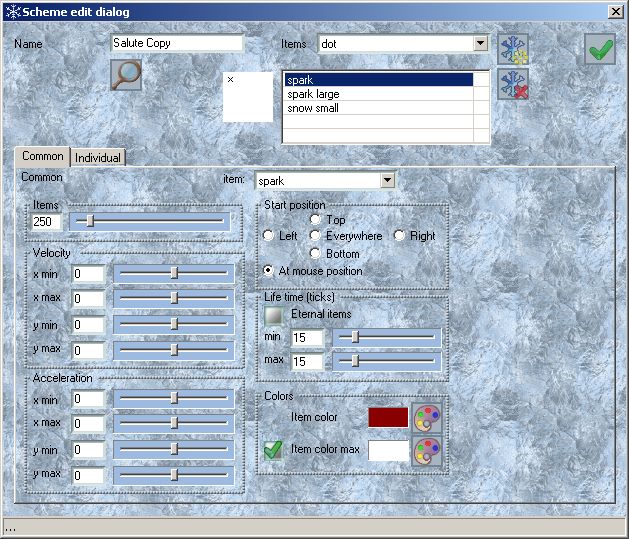Screen dimensions: 629x539
Task: Click the add item snowflake icon
Action: coord(513,48)
